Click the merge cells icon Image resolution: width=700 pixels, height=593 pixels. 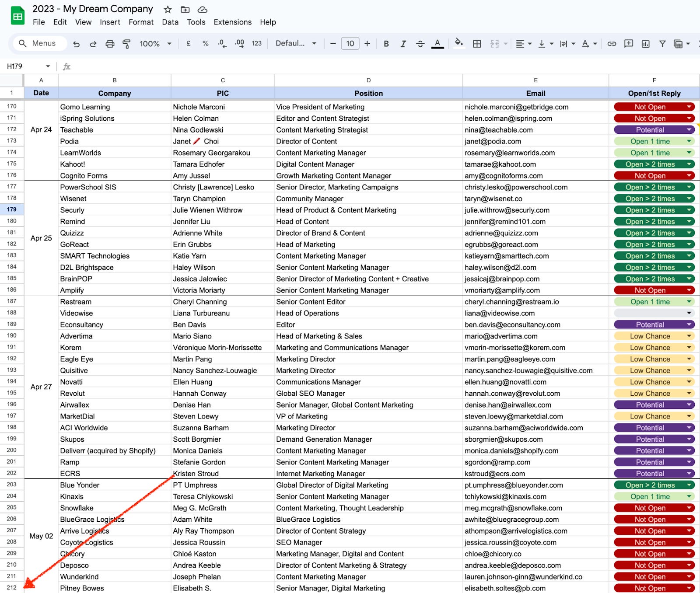495,44
